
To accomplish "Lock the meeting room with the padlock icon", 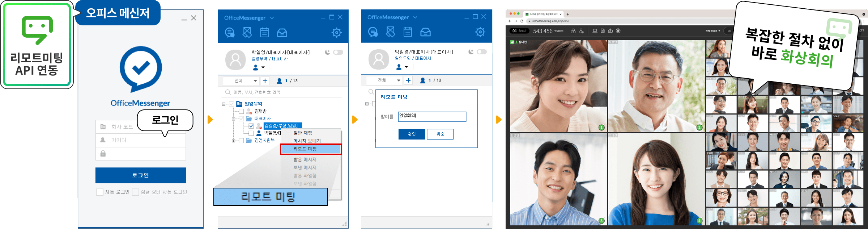I will 573,31.
